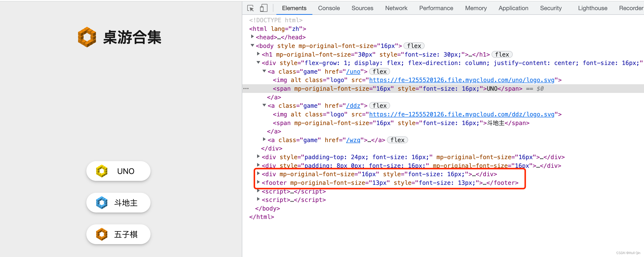This screenshot has height=257, width=644.
Task: Open the Elements tab
Action: [294, 8]
